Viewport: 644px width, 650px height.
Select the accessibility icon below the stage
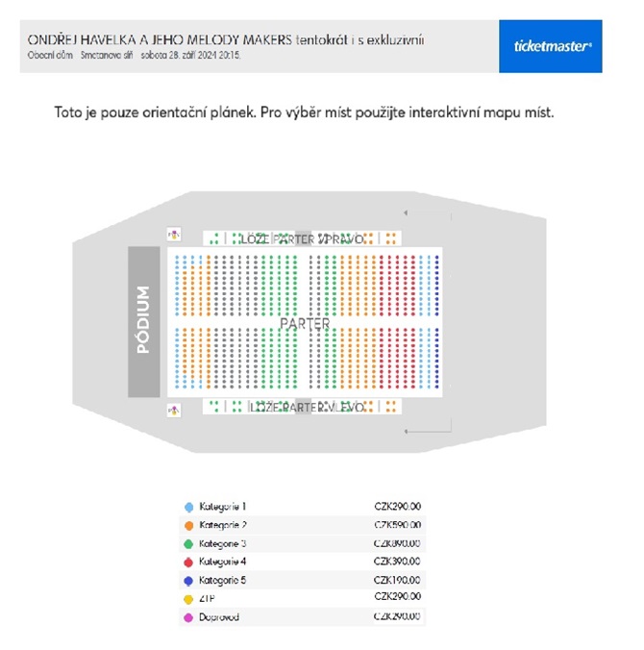(x=174, y=411)
